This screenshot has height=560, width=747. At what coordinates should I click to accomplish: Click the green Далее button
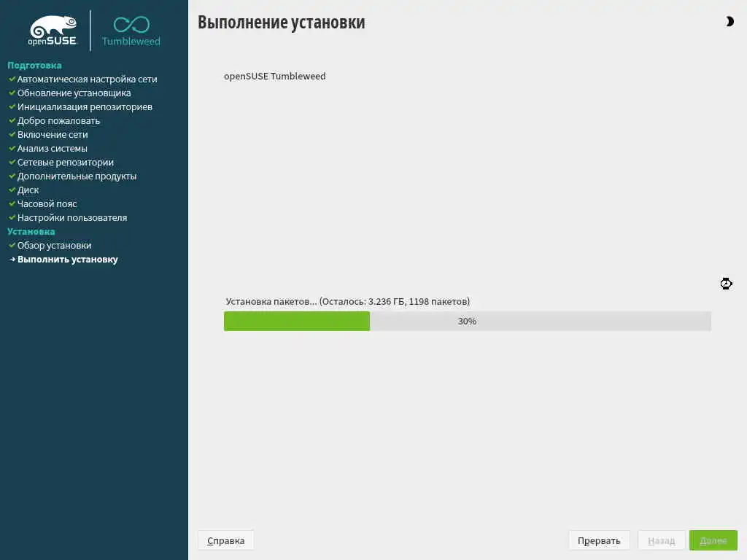713,540
